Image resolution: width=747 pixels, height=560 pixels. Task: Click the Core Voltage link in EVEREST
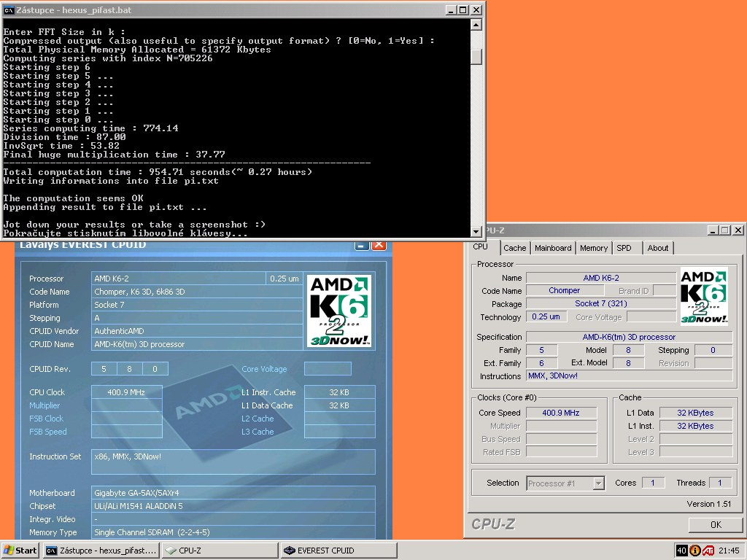pos(264,369)
